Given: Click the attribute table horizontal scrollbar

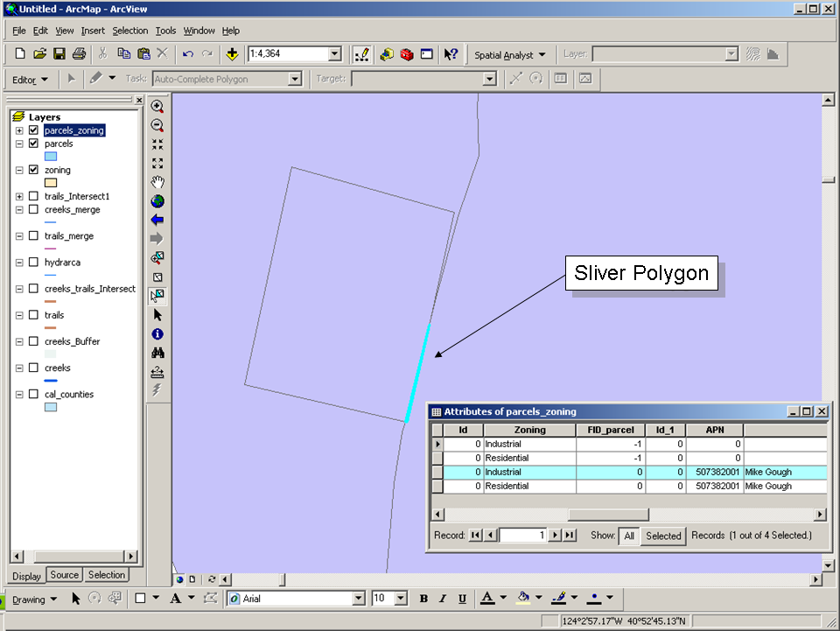Looking at the screenshot, I should click(x=628, y=515).
